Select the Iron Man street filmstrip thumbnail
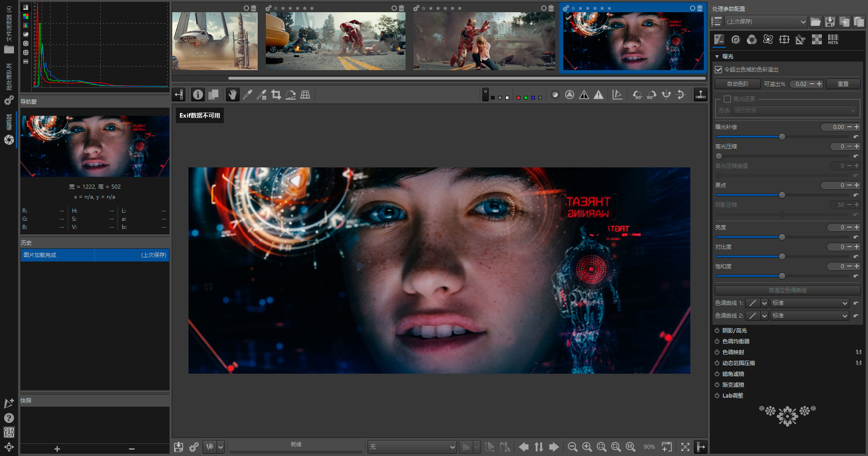This screenshot has height=456, width=868. pyautogui.click(x=335, y=41)
